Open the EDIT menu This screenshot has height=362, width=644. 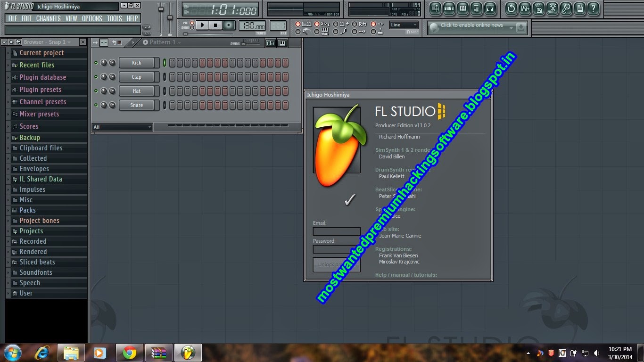pyautogui.click(x=26, y=18)
